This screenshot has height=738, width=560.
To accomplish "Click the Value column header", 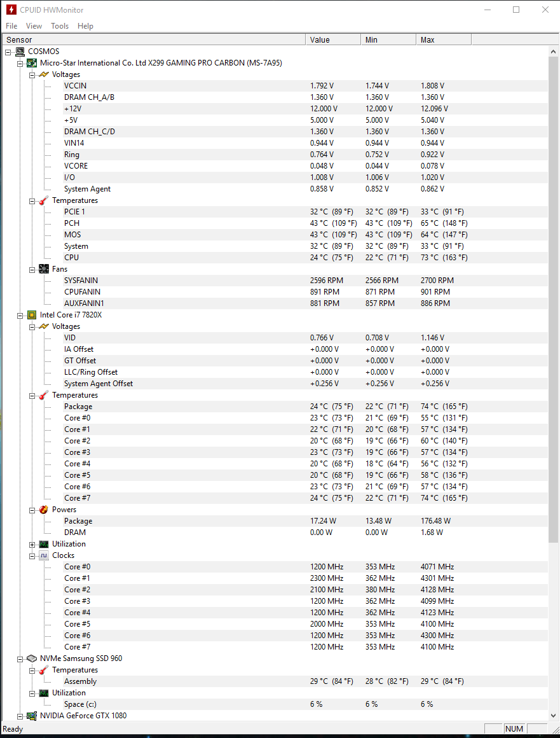I will click(333, 39).
